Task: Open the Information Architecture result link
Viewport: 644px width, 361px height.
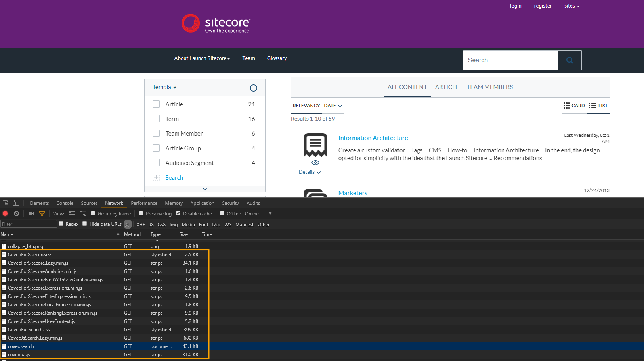Action: click(x=373, y=138)
